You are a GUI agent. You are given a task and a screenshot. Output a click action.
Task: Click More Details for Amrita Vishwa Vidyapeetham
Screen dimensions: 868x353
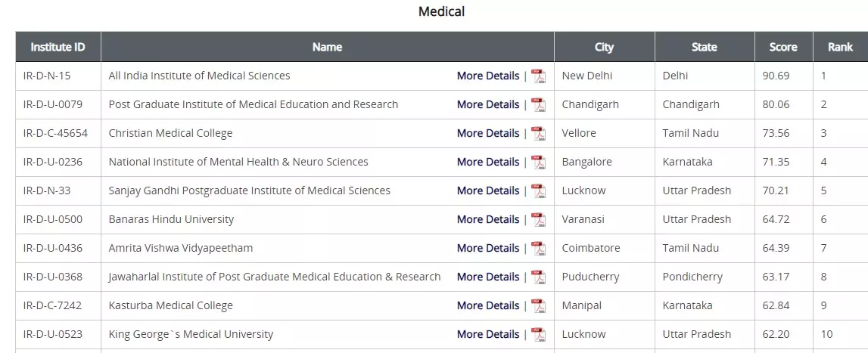pos(487,249)
